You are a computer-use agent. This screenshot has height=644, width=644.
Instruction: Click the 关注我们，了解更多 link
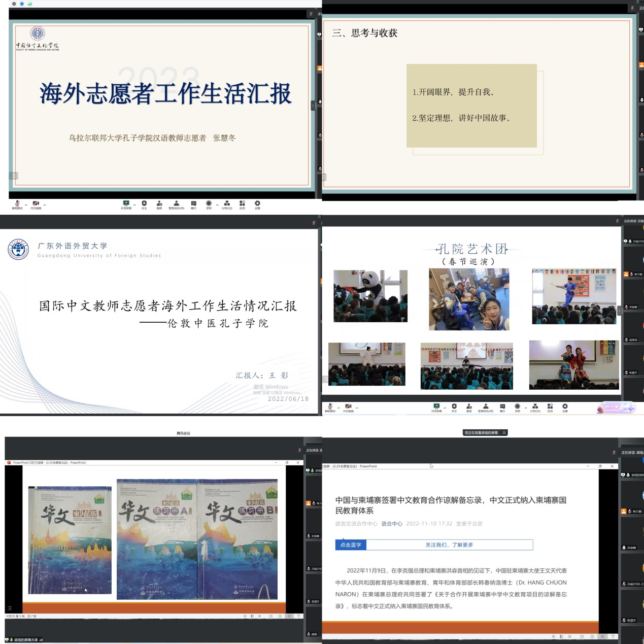pos(449,545)
